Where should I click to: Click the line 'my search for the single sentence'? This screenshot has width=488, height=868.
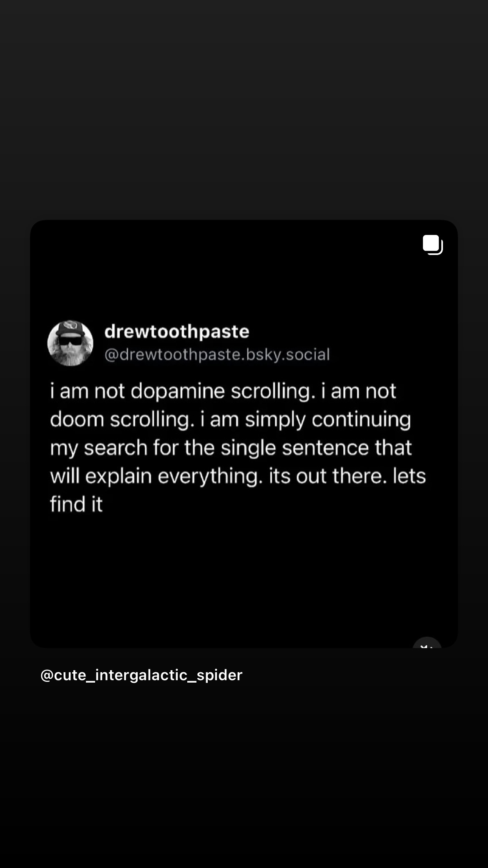coord(231,448)
